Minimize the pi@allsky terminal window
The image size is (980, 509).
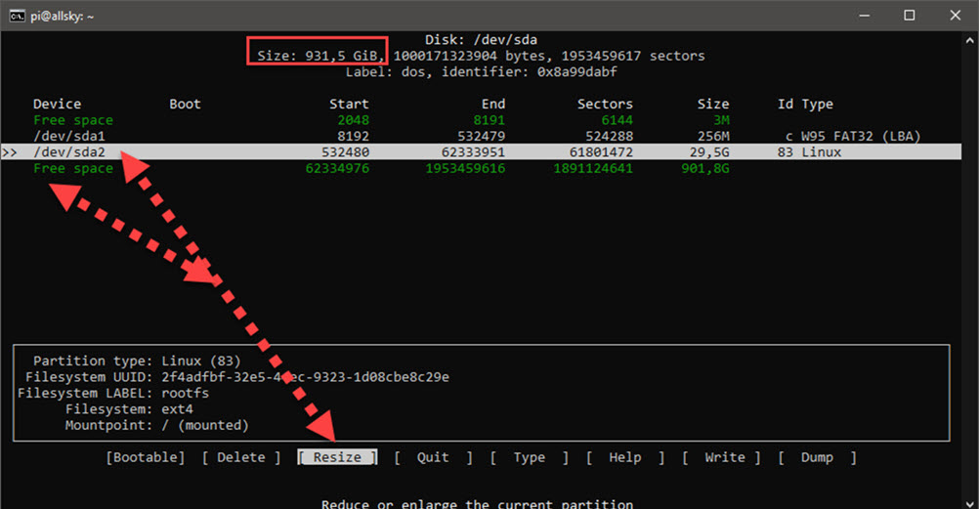coord(863,15)
